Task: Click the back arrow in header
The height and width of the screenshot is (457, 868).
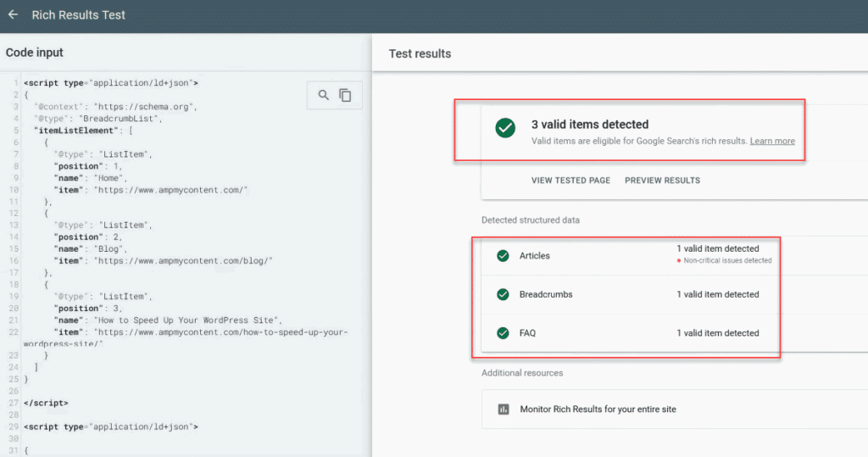Action: (x=13, y=15)
